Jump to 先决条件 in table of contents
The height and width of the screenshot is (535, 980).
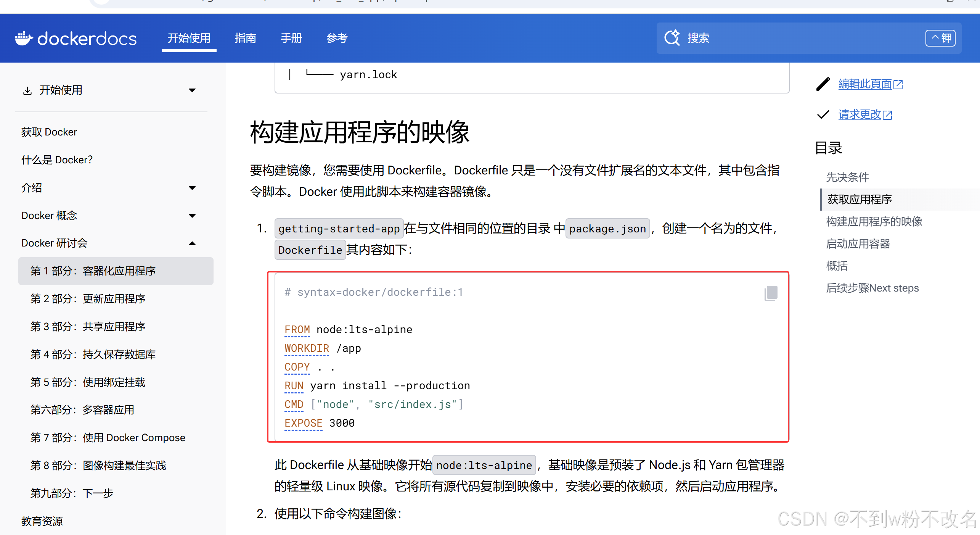pyautogui.click(x=847, y=177)
